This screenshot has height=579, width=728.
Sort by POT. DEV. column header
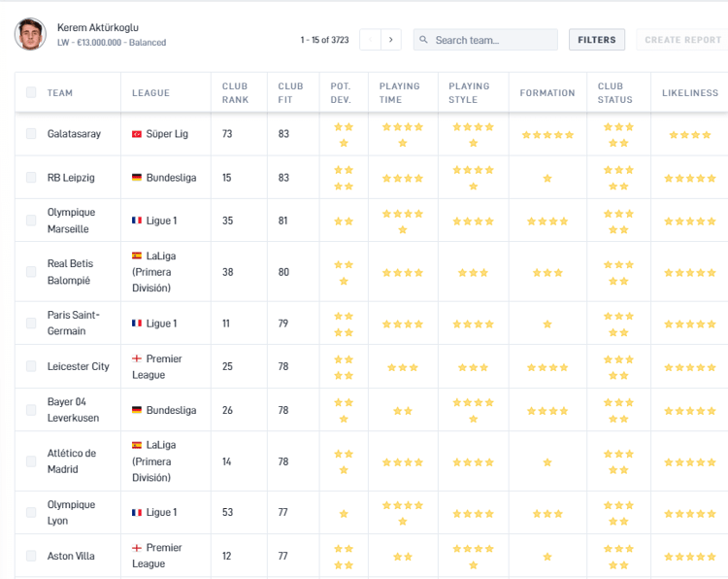tap(341, 93)
